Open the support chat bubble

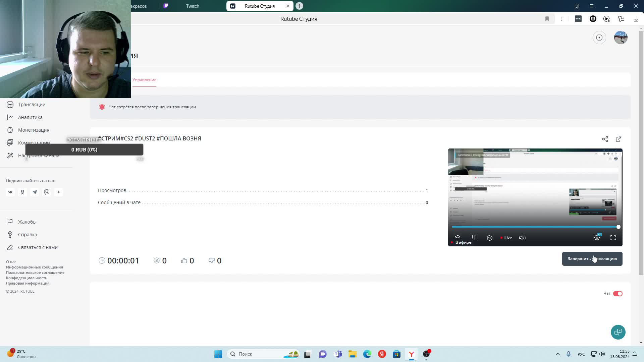(618, 332)
